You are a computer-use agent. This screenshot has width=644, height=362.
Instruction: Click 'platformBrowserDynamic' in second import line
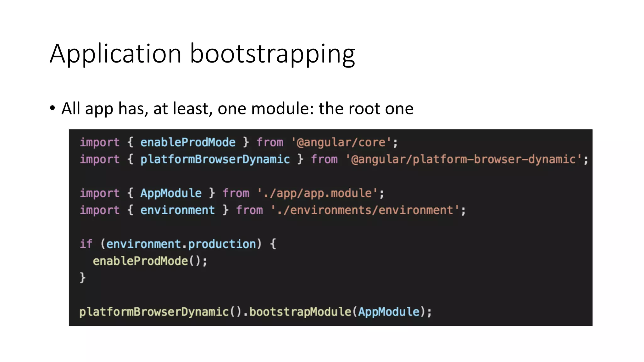215,159
